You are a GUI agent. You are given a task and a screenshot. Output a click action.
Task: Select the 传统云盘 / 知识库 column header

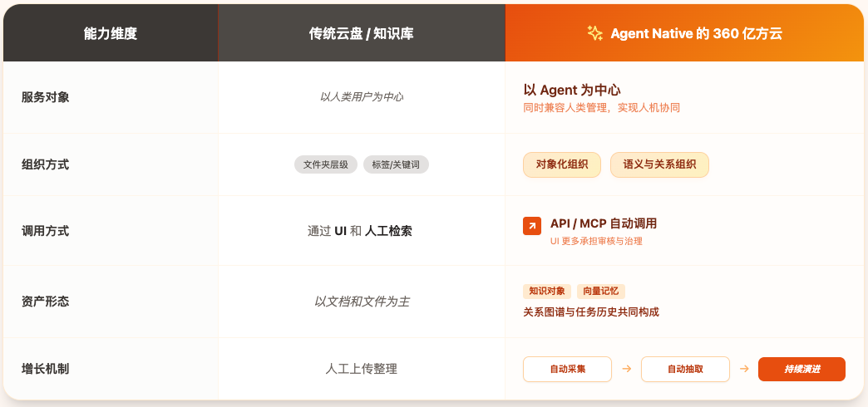click(x=362, y=33)
